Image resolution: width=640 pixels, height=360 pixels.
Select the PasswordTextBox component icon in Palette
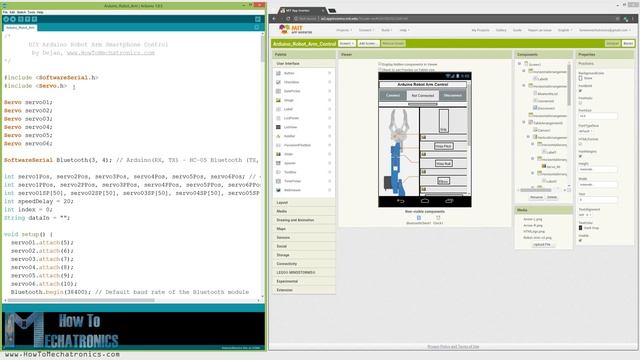point(278,145)
